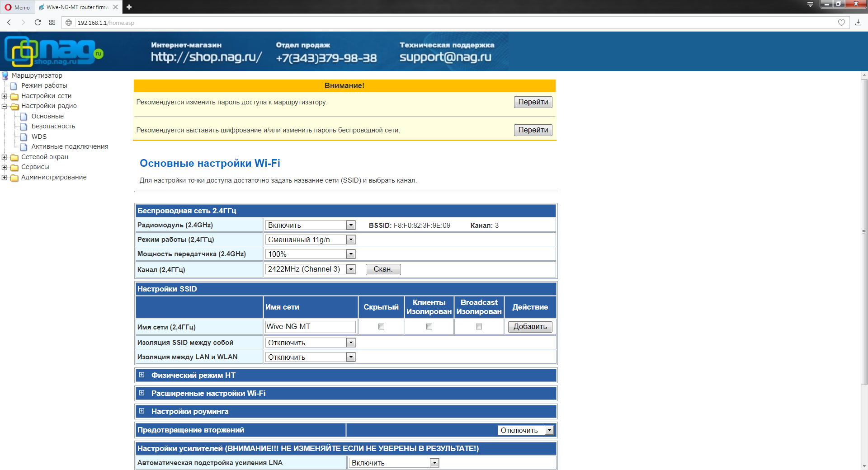The width and height of the screenshot is (868, 470).
Task: Click the nag shop logo
Action: click(x=54, y=51)
